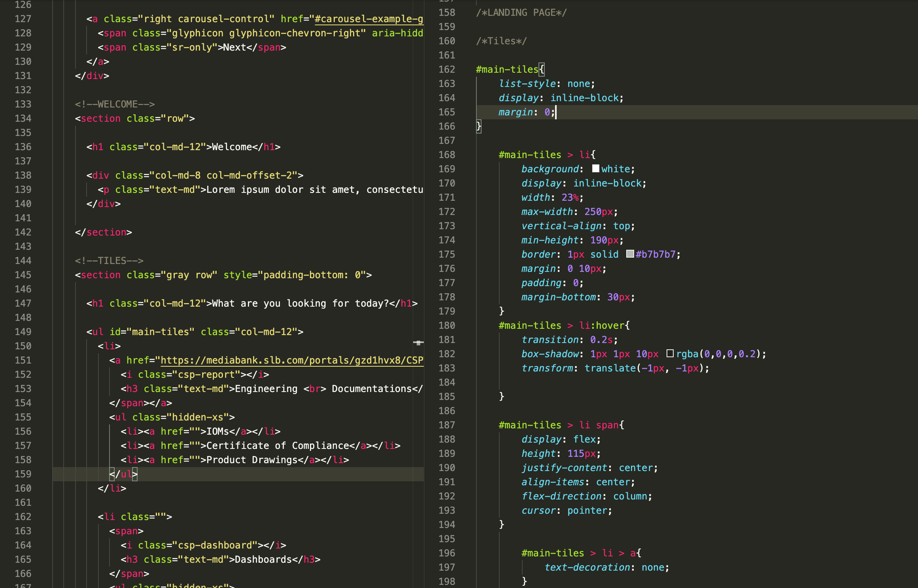Click the rgba box-shadow color swatch
918x588 pixels.
point(670,354)
